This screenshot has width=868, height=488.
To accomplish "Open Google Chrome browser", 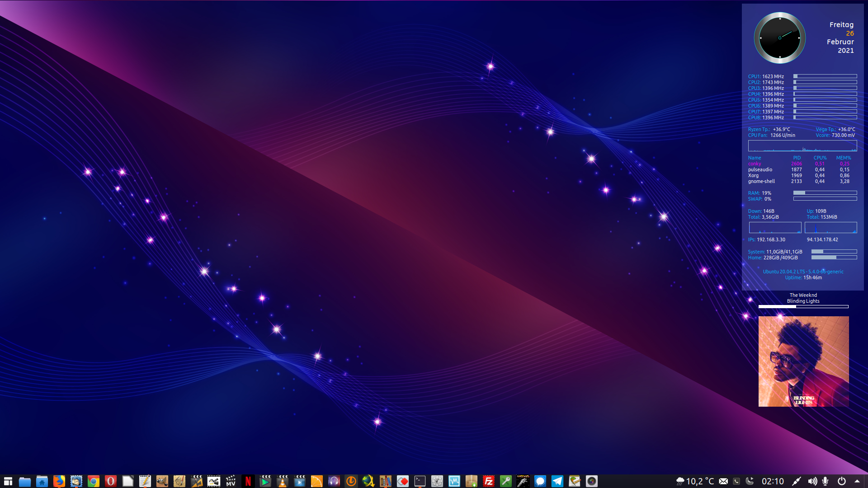I will [93, 481].
